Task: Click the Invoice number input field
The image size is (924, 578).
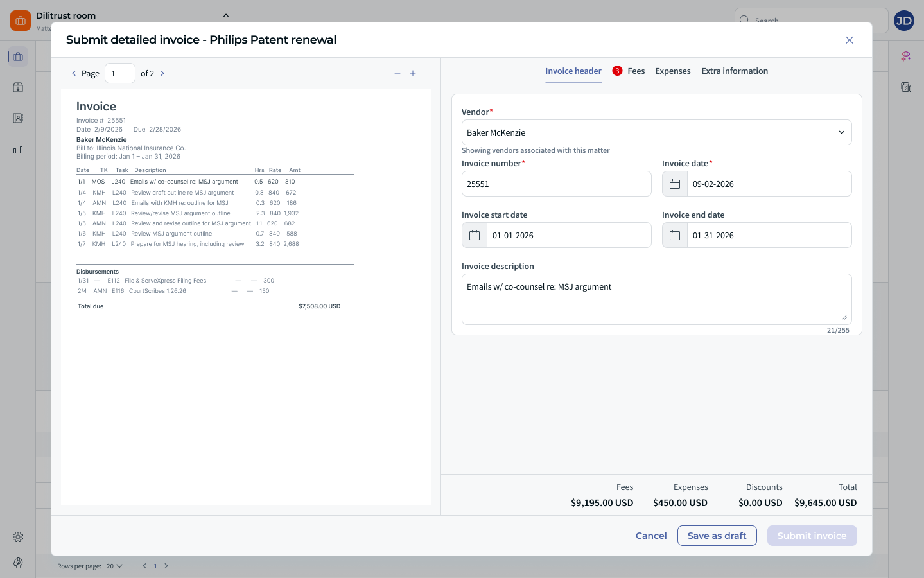Action: pyautogui.click(x=557, y=184)
